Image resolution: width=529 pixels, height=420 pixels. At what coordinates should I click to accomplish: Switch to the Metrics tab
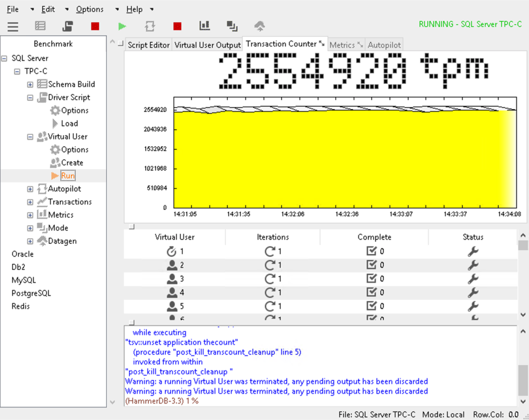point(346,45)
